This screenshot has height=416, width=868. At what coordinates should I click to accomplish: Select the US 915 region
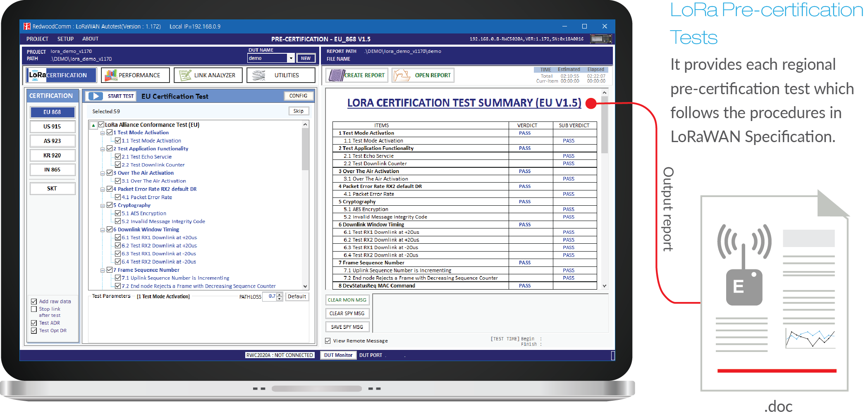pos(53,126)
